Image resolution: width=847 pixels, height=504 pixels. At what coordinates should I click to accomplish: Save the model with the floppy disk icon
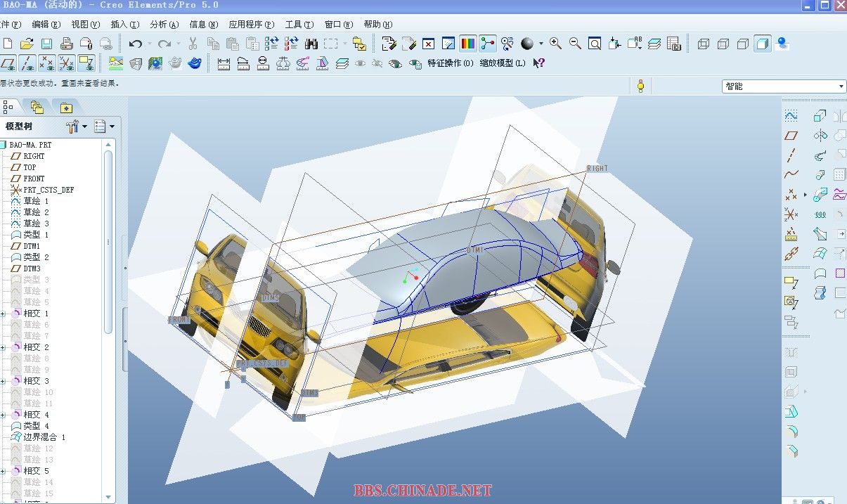click(46, 44)
